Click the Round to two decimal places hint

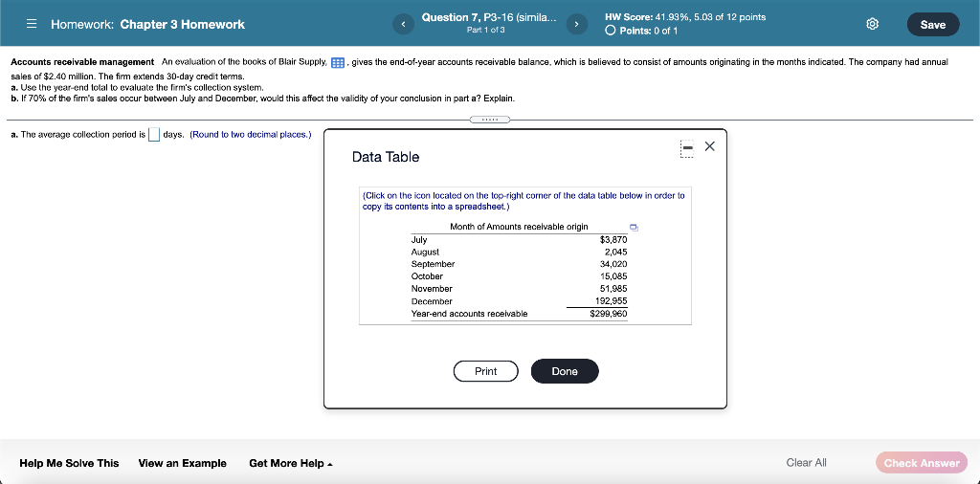tap(251, 134)
